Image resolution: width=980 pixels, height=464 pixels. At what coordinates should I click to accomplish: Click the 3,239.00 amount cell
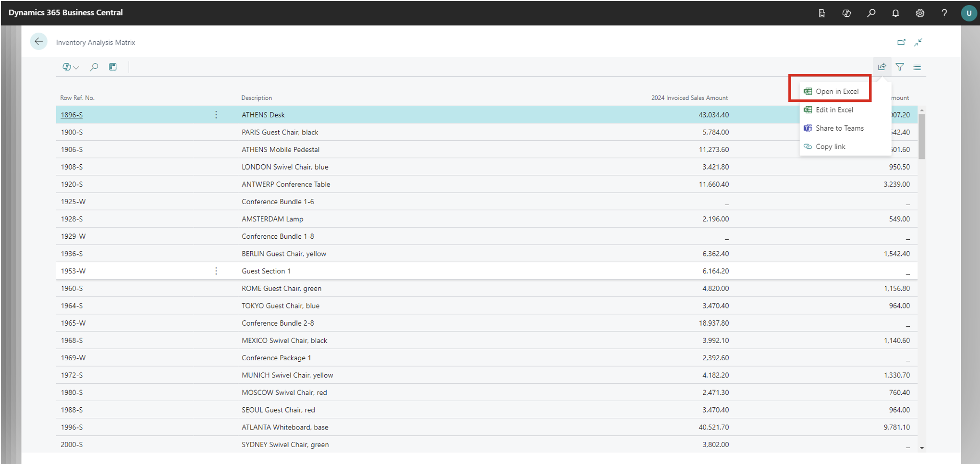pyautogui.click(x=896, y=184)
